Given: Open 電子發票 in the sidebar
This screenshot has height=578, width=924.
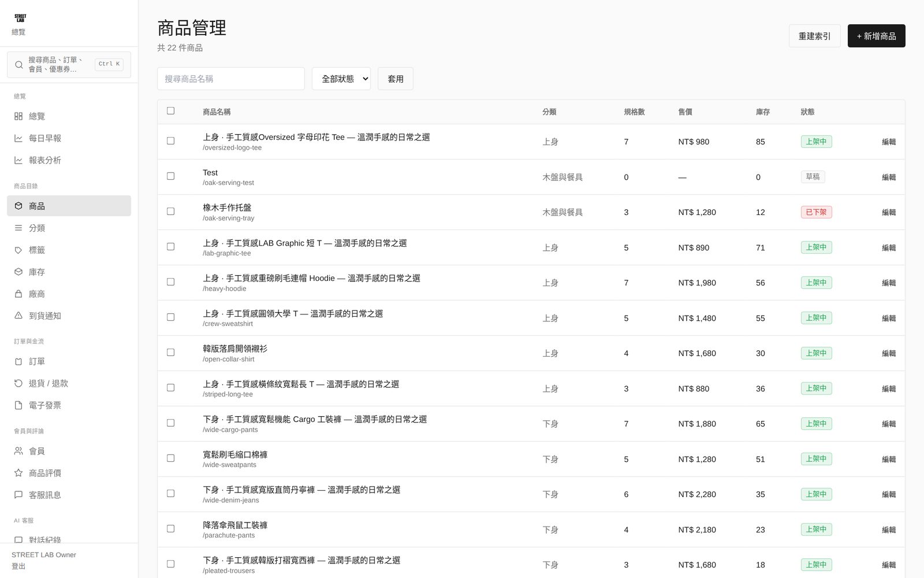Looking at the screenshot, I should pyautogui.click(x=69, y=405).
